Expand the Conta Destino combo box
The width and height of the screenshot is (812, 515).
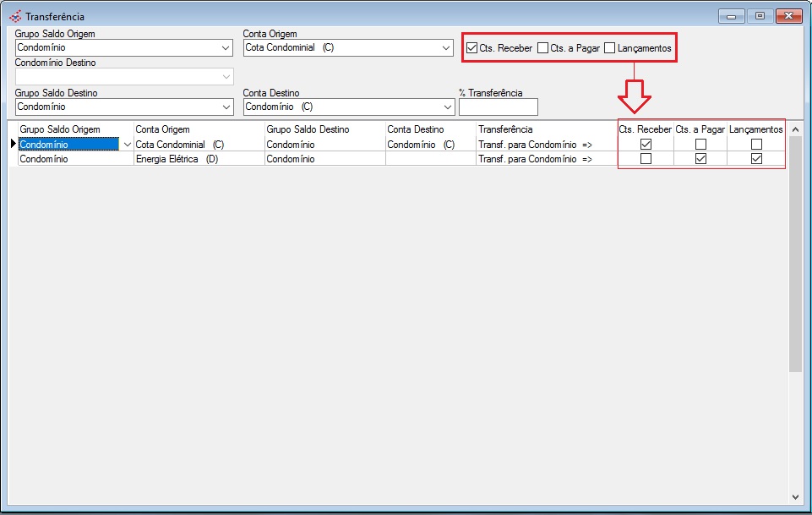[x=447, y=107]
